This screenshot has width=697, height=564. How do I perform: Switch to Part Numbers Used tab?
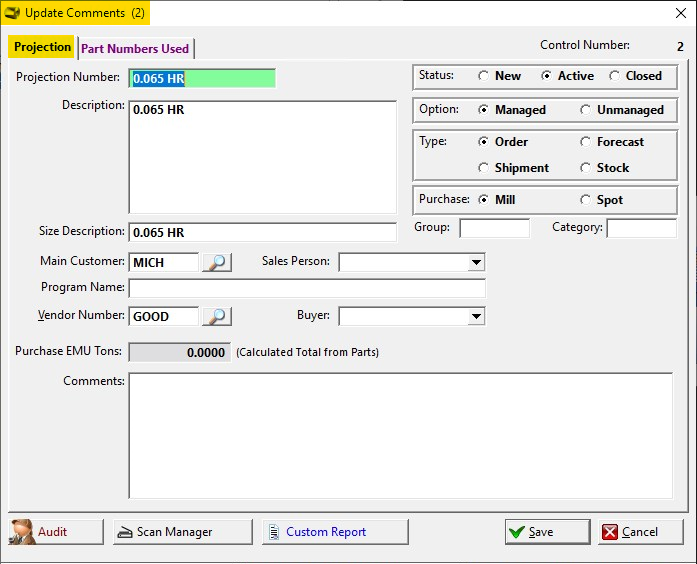click(135, 48)
